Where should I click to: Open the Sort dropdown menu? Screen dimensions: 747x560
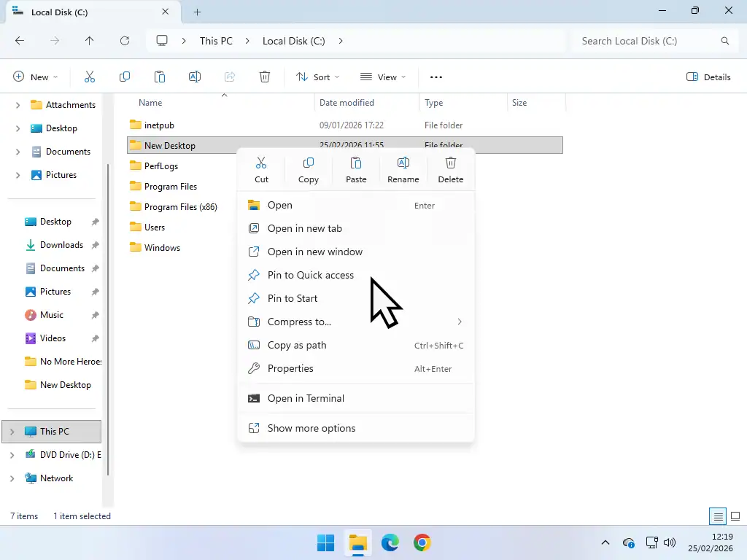(317, 77)
